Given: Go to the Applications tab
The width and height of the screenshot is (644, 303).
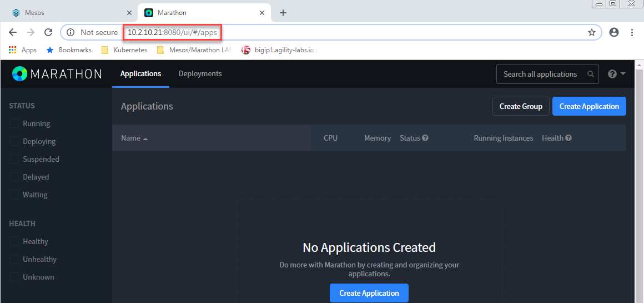Looking at the screenshot, I should [140, 74].
